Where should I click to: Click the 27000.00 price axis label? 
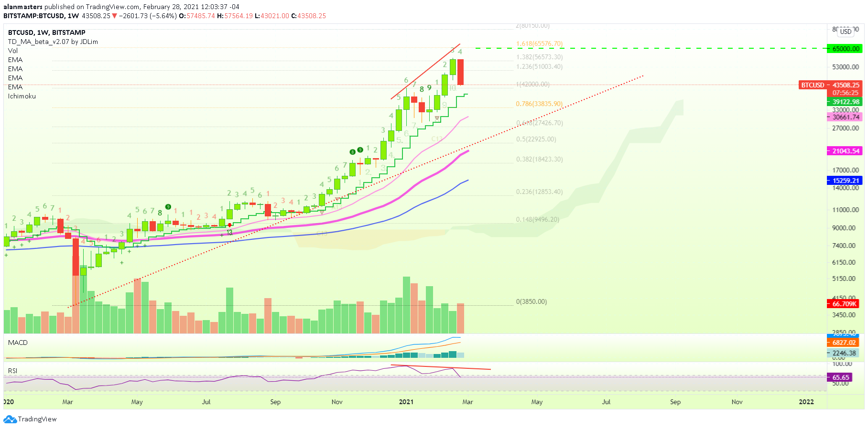coord(846,128)
